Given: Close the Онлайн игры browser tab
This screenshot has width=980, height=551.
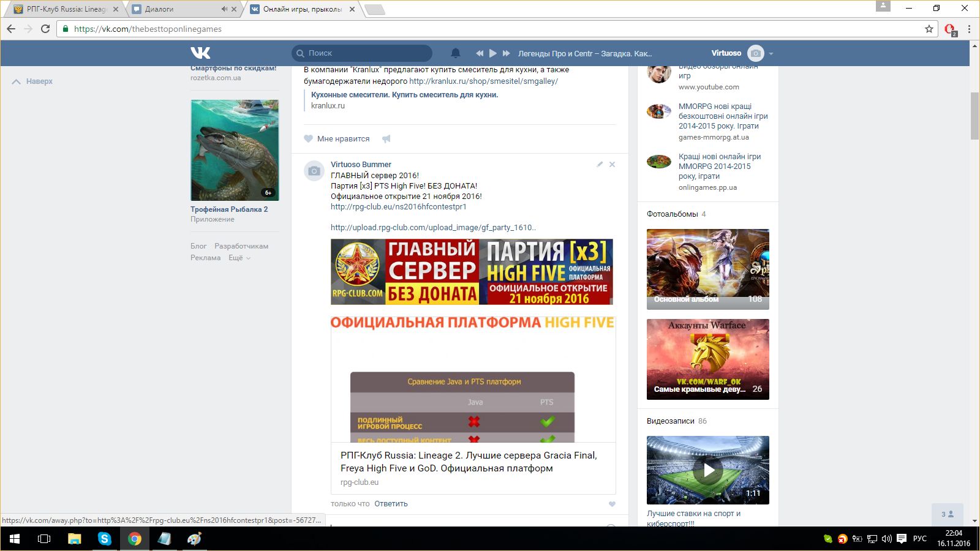Looking at the screenshot, I should pyautogui.click(x=352, y=9).
